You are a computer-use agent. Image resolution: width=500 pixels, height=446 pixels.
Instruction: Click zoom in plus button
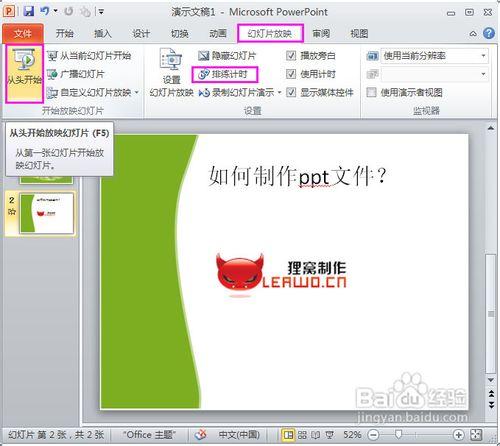click(x=458, y=435)
